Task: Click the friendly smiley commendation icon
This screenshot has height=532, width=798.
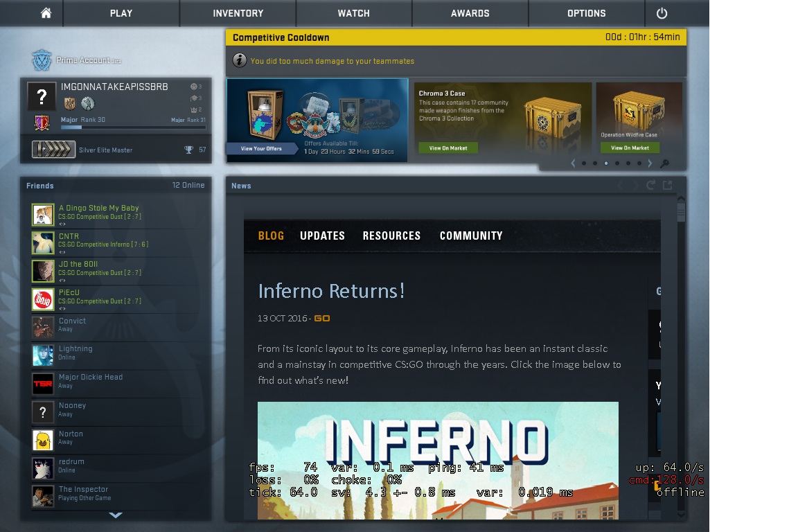Action: (194, 87)
